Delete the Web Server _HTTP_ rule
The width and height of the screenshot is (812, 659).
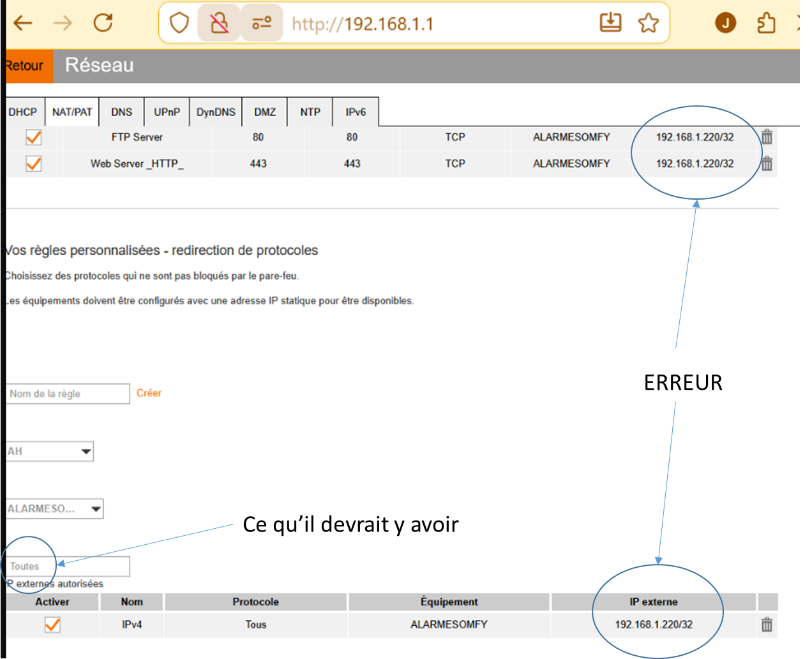click(767, 164)
